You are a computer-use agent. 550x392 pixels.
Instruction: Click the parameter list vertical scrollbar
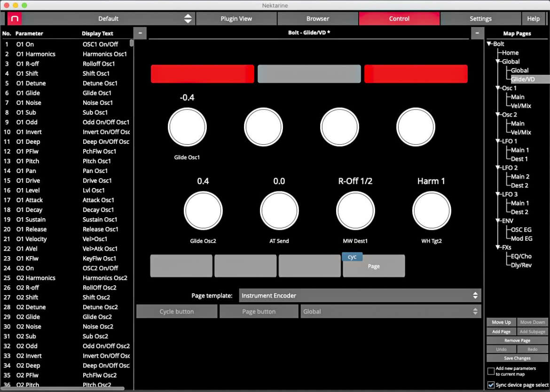[x=132, y=43]
